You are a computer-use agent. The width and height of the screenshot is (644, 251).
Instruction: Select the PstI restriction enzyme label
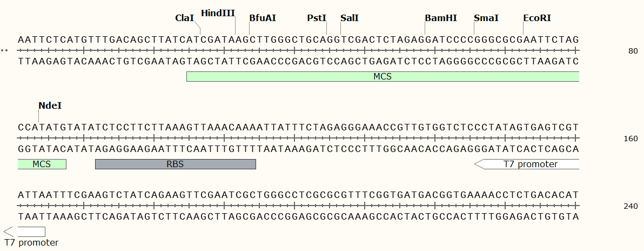click(317, 18)
